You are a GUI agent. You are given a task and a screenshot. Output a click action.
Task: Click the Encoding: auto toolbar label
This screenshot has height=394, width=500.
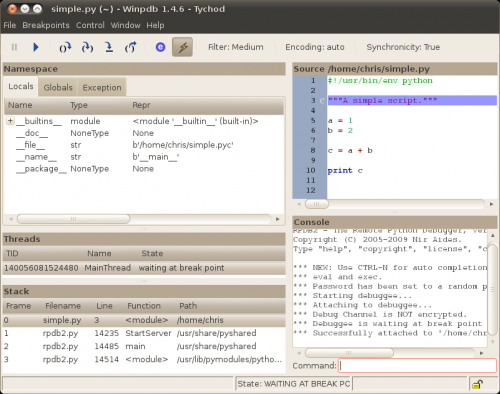(x=315, y=47)
